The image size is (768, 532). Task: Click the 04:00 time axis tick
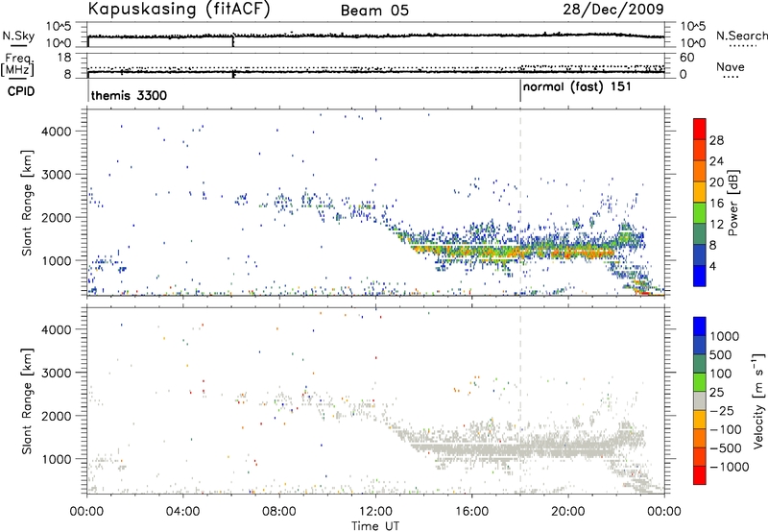182,512
